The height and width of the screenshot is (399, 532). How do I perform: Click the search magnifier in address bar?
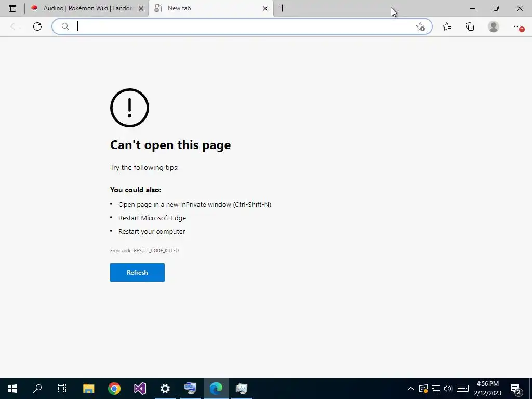point(65,26)
